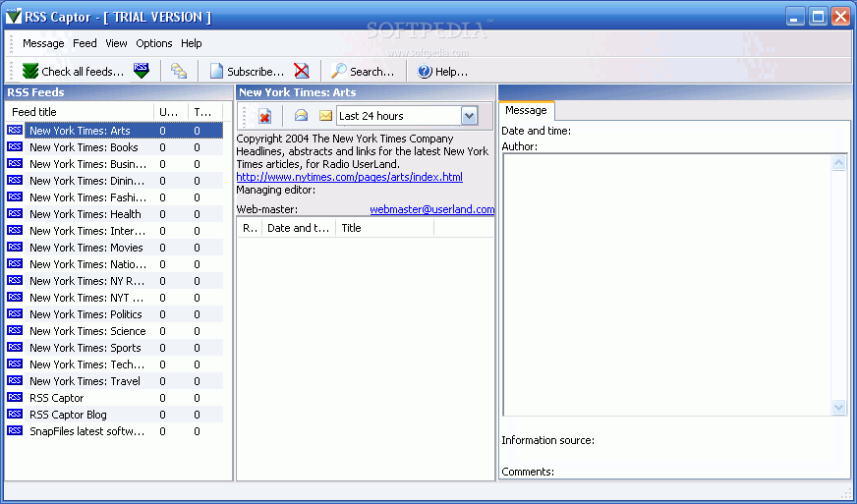Click inside the message body text area
Screen dimensions: 857x504
point(666,284)
